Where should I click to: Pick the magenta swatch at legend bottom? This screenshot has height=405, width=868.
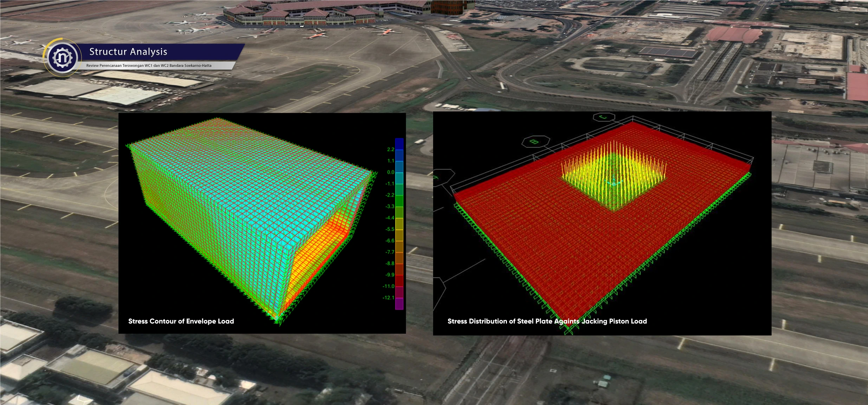click(399, 304)
